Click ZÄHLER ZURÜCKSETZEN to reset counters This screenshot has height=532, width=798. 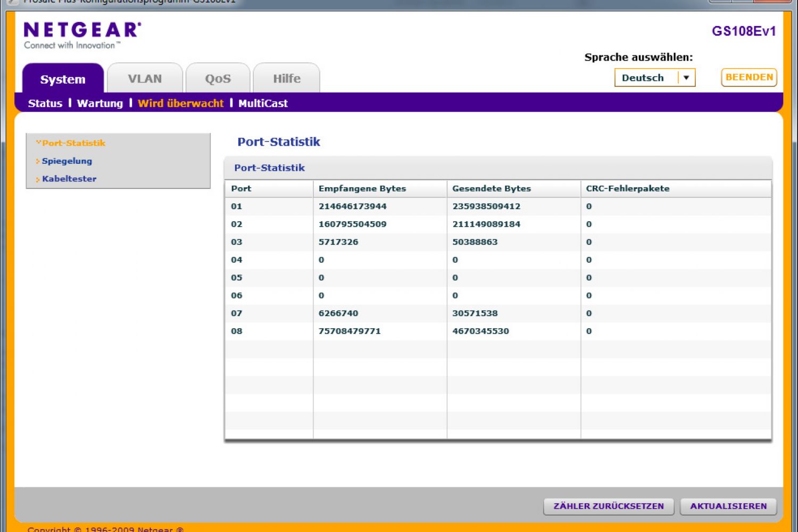point(608,506)
